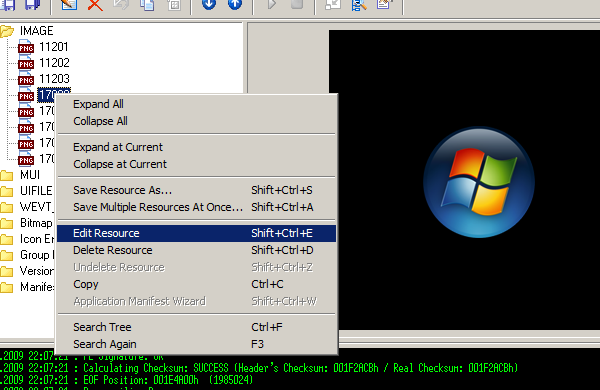The image size is (600, 390).
Task: Click the save all floppy disks icon
Action: coord(32,5)
